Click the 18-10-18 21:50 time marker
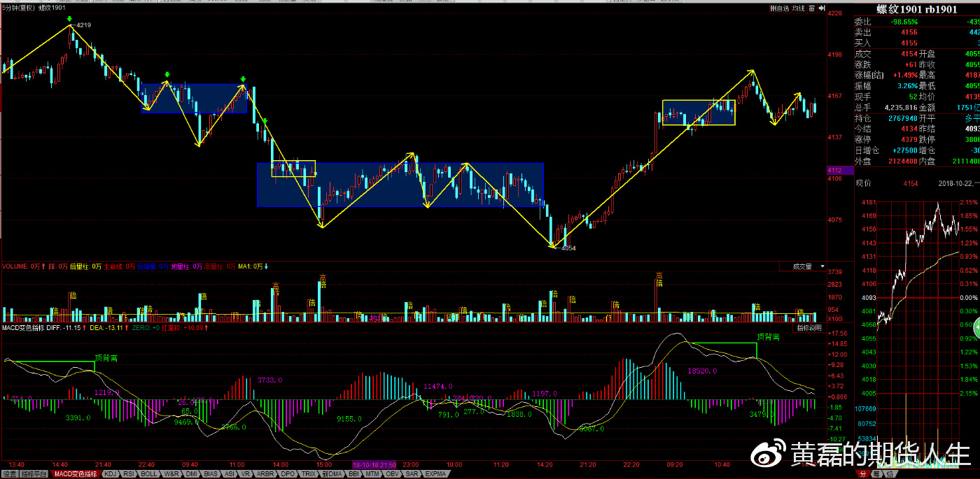980x479 pixels. pyautogui.click(x=374, y=464)
